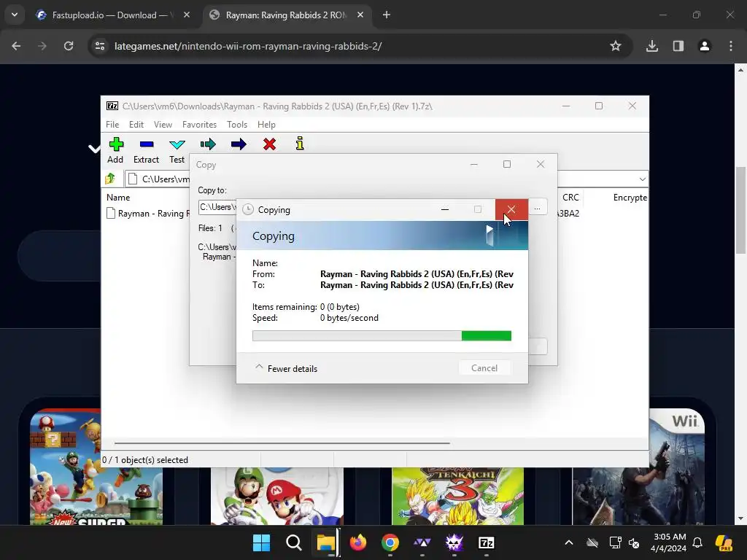The height and width of the screenshot is (560, 747).
Task: Open Windows taskbar Search
Action: [x=293, y=542]
